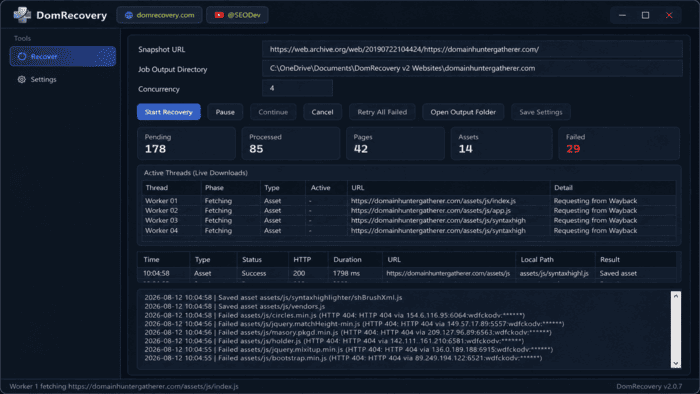The image size is (700, 394).
Task: Click Save Settings button
Action: (541, 112)
